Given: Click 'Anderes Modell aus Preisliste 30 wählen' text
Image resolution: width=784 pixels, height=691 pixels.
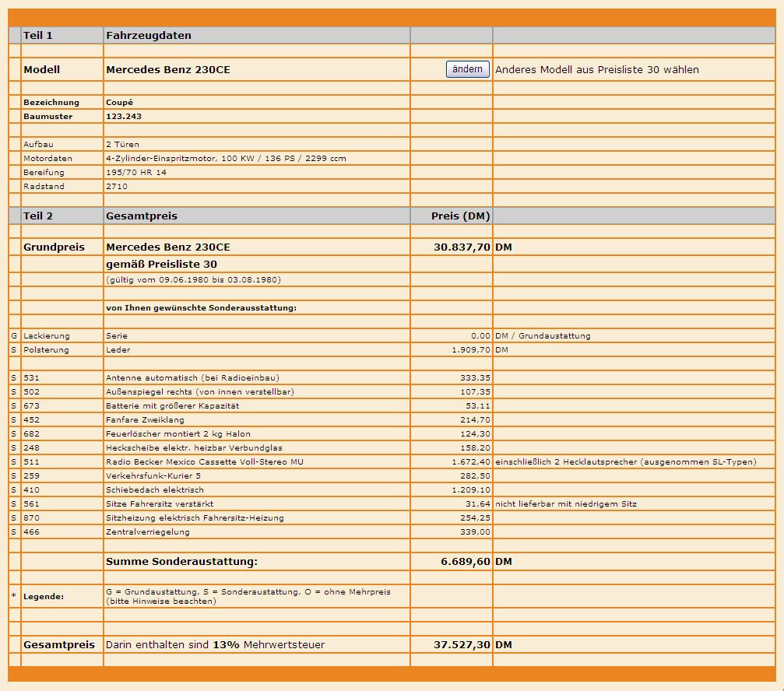Looking at the screenshot, I should coord(597,69).
